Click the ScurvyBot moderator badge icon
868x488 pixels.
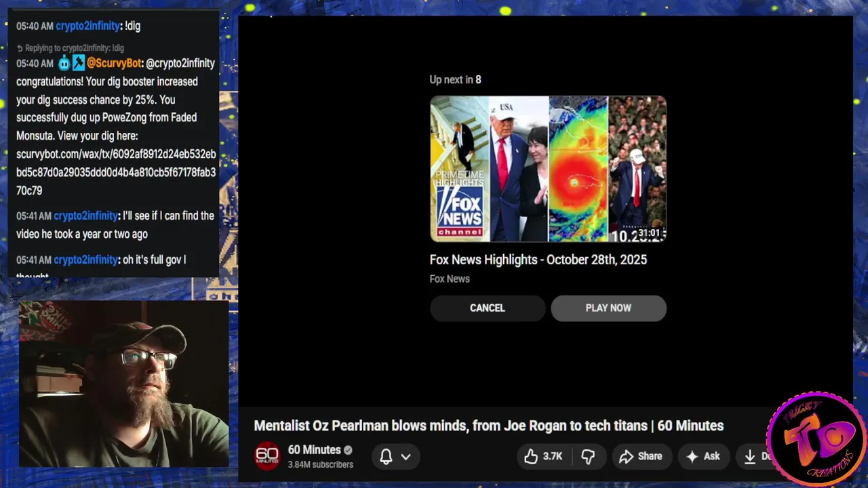coord(78,63)
